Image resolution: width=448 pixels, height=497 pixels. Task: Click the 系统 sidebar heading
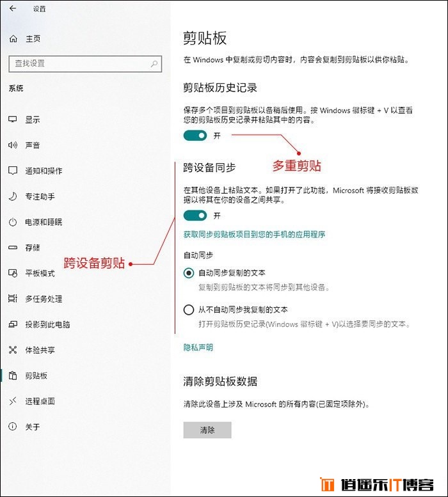click(16, 88)
